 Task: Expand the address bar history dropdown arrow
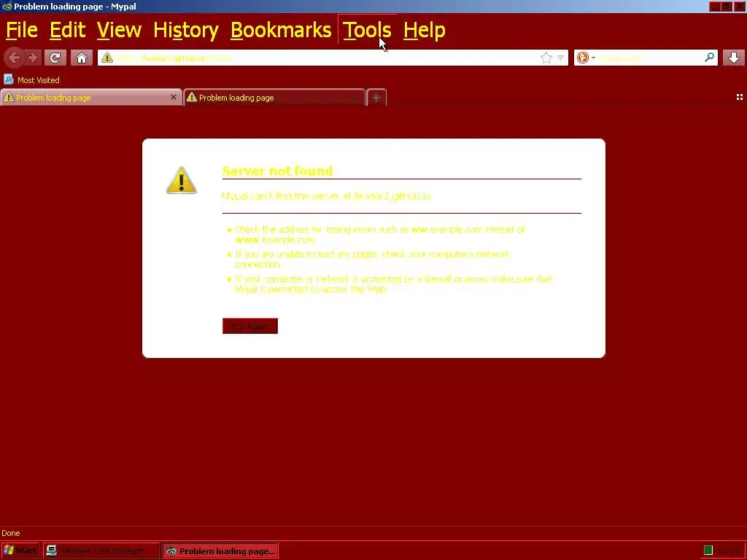tap(561, 58)
